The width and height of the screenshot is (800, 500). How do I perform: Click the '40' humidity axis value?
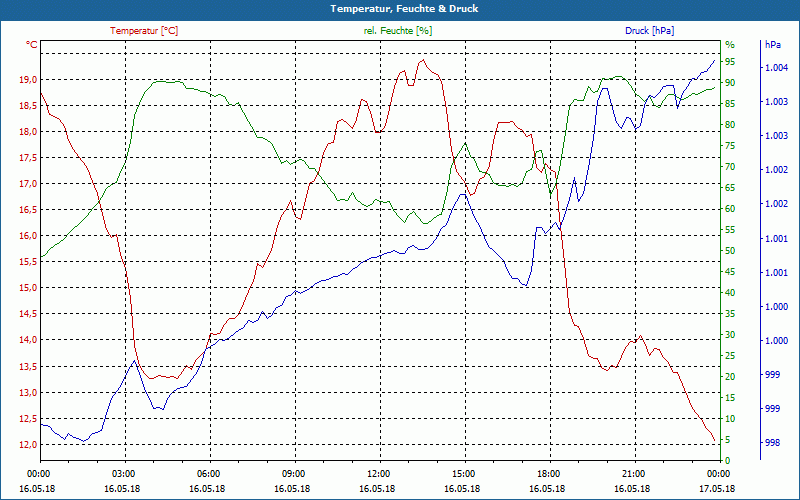[730, 293]
